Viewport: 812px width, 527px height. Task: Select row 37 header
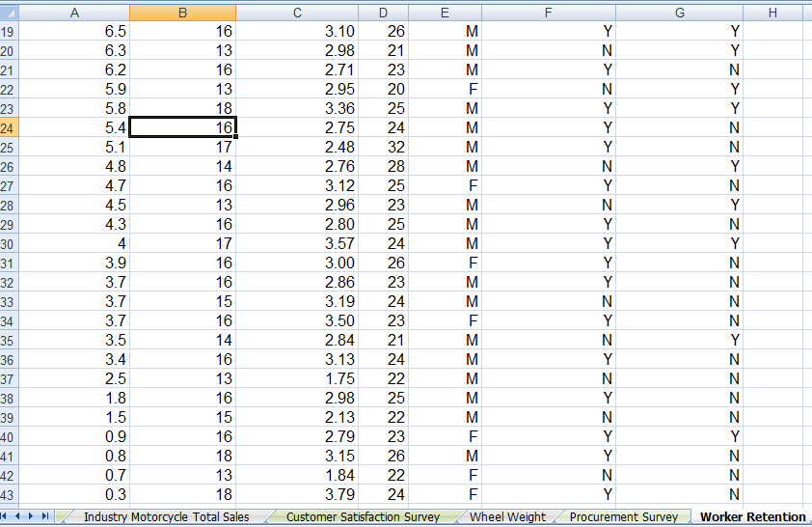pos(10,378)
